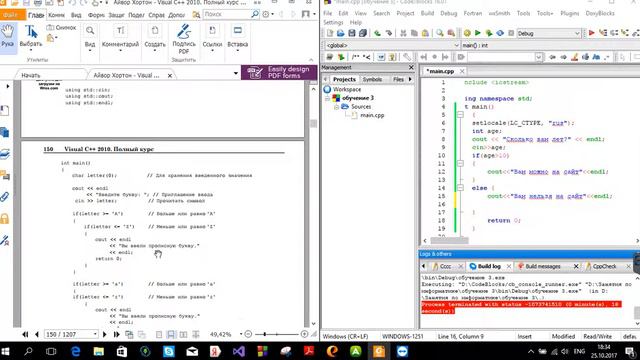Click the search magnifier in PDF reader
The width and height of the screenshot is (640, 360).
coord(255,14)
